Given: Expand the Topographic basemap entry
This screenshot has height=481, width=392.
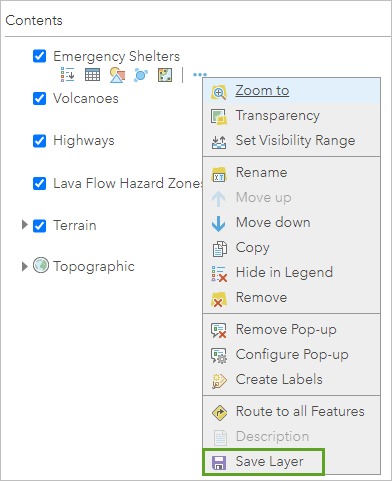Looking at the screenshot, I should (x=24, y=266).
